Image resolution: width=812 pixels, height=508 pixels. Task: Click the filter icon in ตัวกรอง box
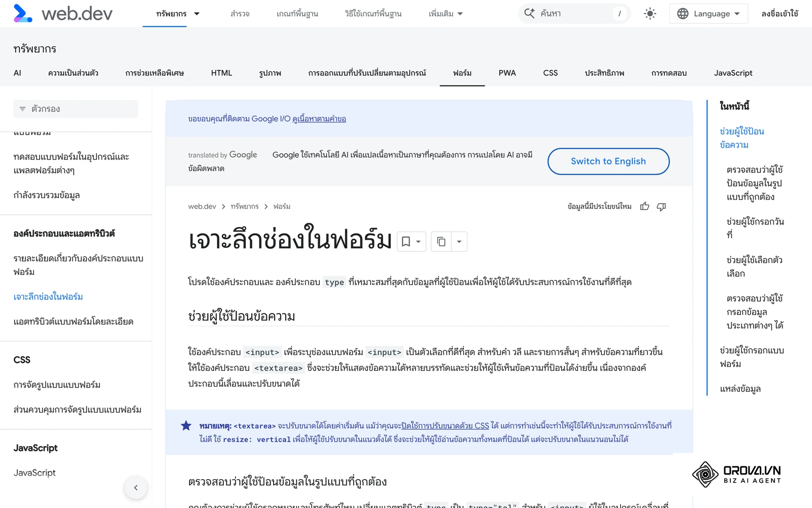22,109
